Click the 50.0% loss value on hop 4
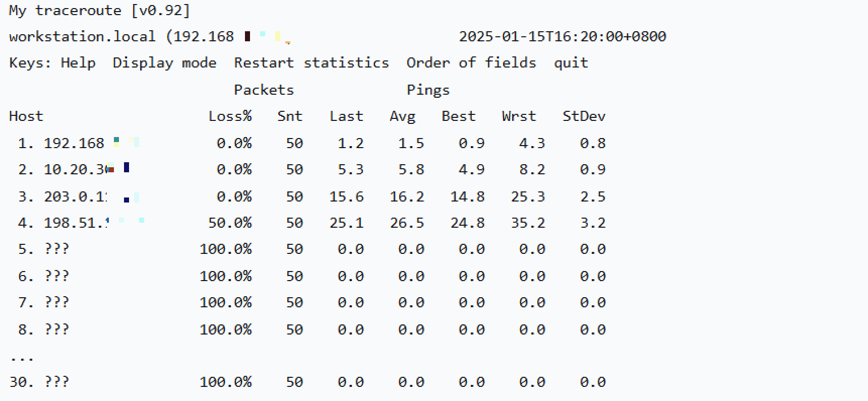This screenshot has width=868, height=401. (230, 223)
